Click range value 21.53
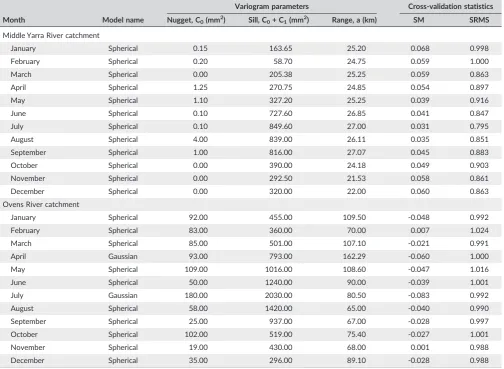Image resolution: width=504 pixels, height=369 pixels. coord(356,178)
